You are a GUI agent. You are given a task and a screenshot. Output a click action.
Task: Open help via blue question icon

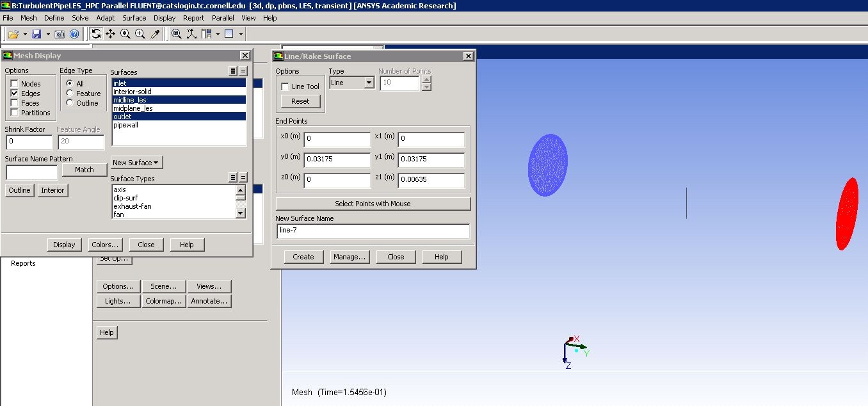click(74, 34)
